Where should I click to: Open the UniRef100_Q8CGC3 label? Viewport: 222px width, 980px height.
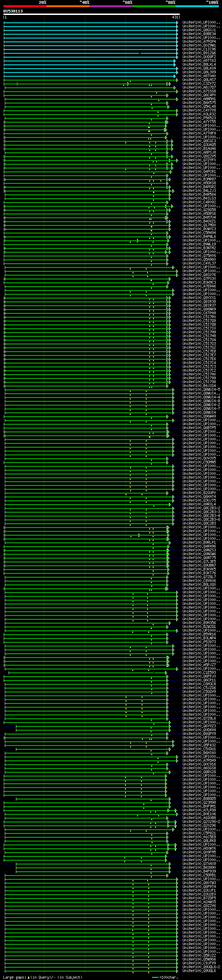(x=199, y=141)
